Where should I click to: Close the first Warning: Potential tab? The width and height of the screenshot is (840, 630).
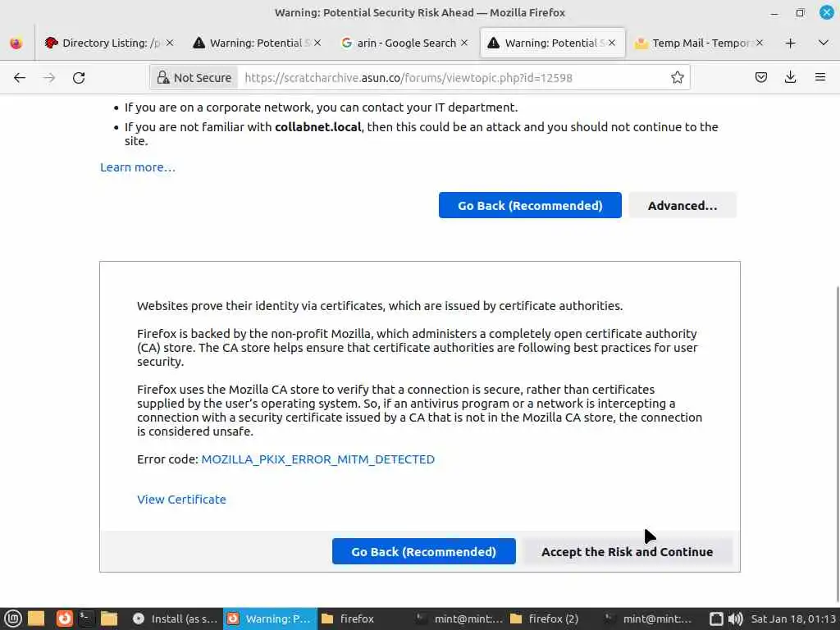(317, 43)
